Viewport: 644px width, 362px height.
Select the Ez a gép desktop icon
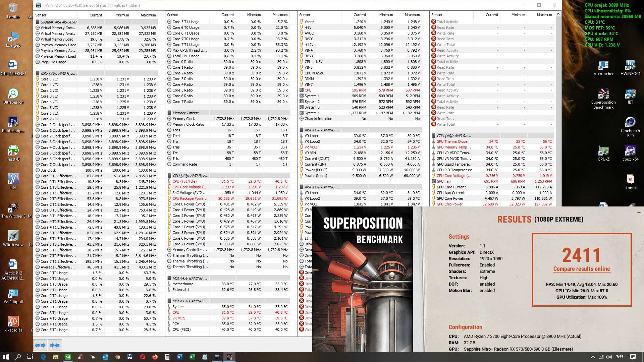pyautogui.click(x=13, y=40)
